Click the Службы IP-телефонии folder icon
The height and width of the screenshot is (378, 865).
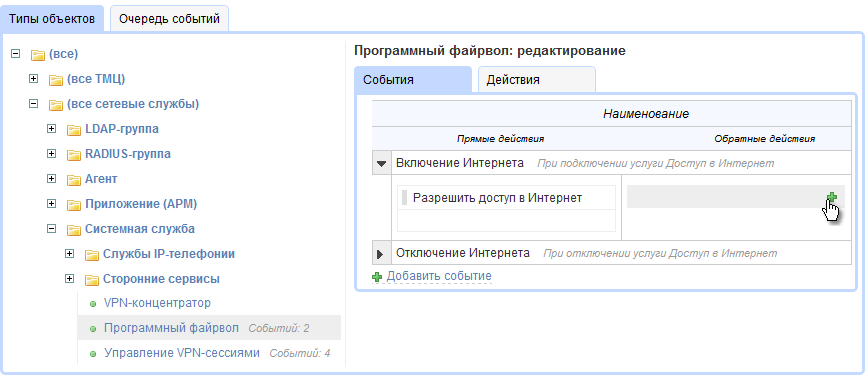pyautogui.click(x=92, y=255)
